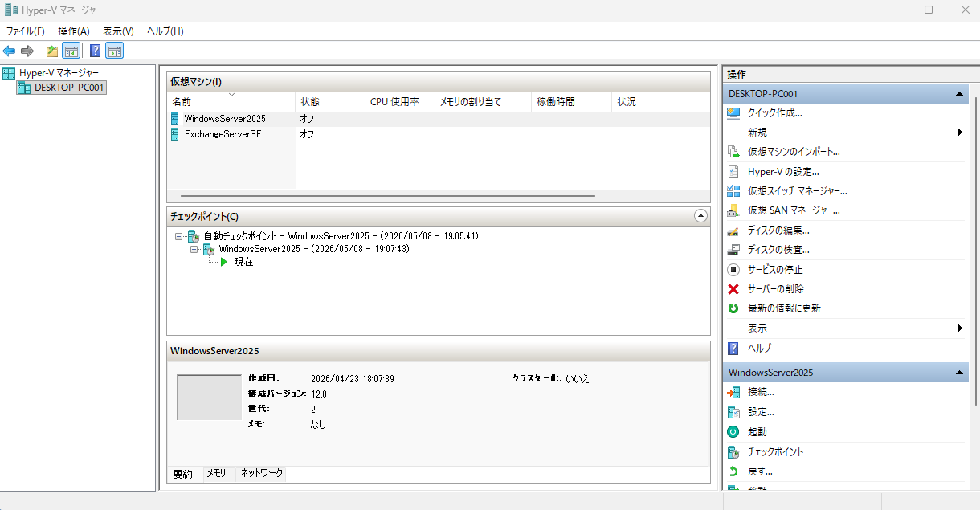
Task: Click the green 現在 play arrow icon
Action: pyautogui.click(x=224, y=262)
